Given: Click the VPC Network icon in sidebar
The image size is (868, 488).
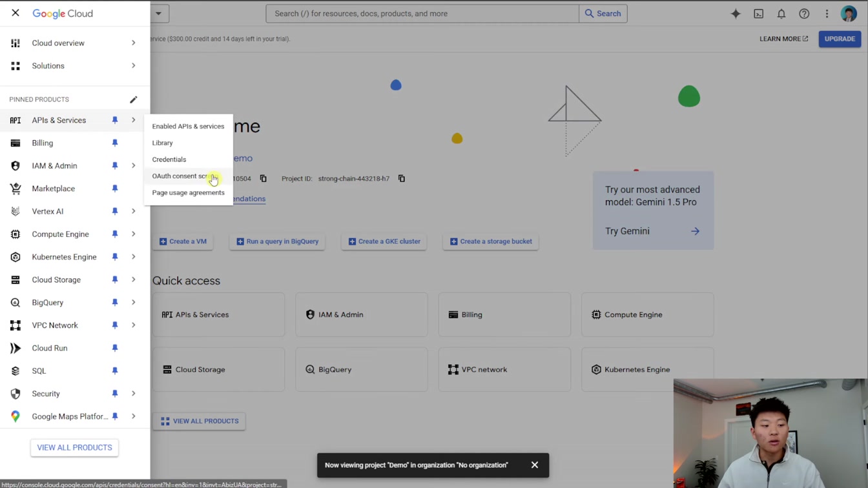Looking at the screenshot, I should (15, 325).
